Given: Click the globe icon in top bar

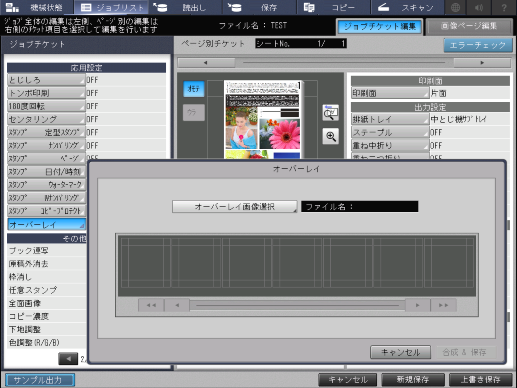Looking at the screenshot, I should click(455, 7).
